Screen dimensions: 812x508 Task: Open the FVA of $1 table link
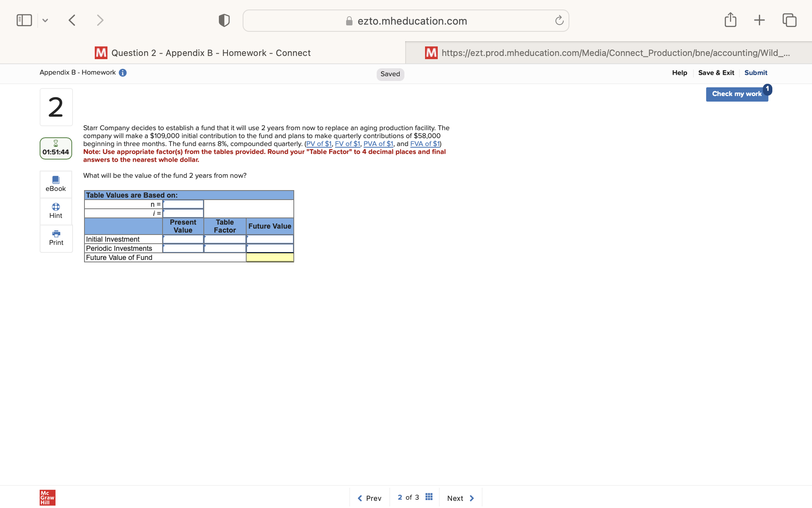(425, 144)
